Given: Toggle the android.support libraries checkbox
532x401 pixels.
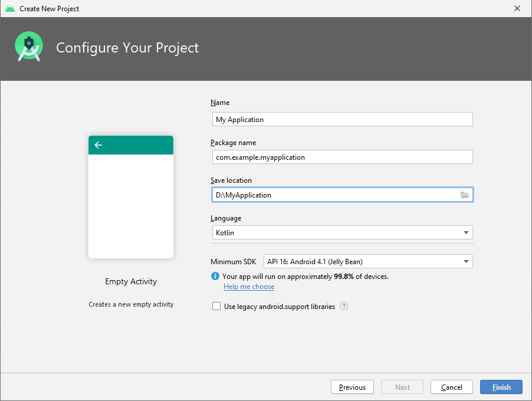Looking at the screenshot, I should tap(216, 305).
